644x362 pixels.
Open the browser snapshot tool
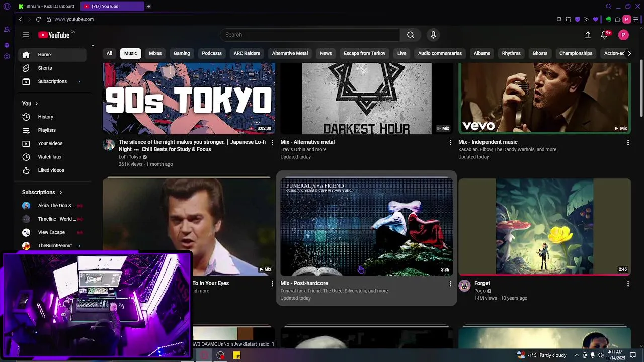point(568,19)
